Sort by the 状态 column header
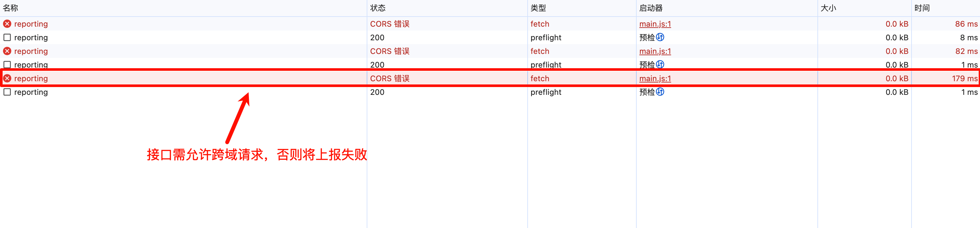Image resolution: width=980 pixels, height=228 pixels. tap(378, 8)
